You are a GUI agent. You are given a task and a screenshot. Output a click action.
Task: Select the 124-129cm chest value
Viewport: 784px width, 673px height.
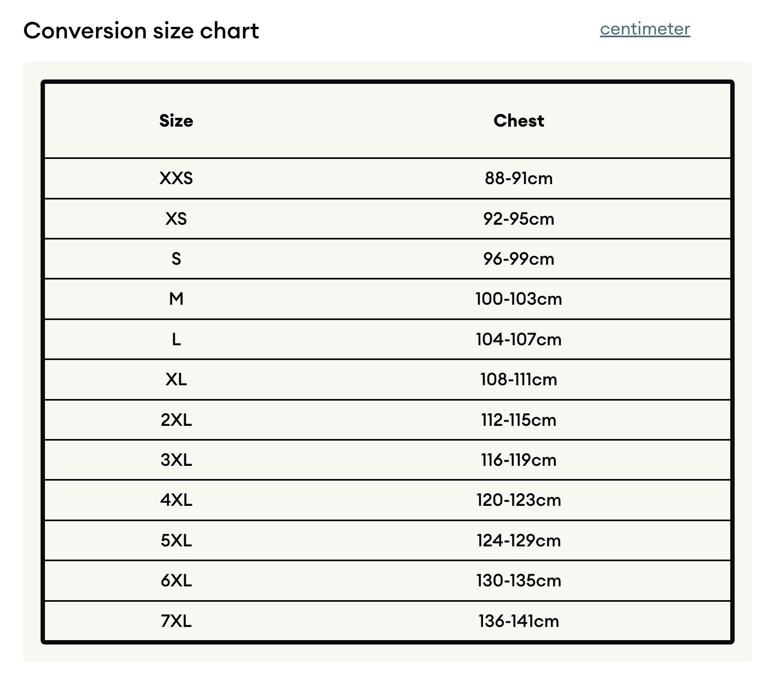point(519,540)
